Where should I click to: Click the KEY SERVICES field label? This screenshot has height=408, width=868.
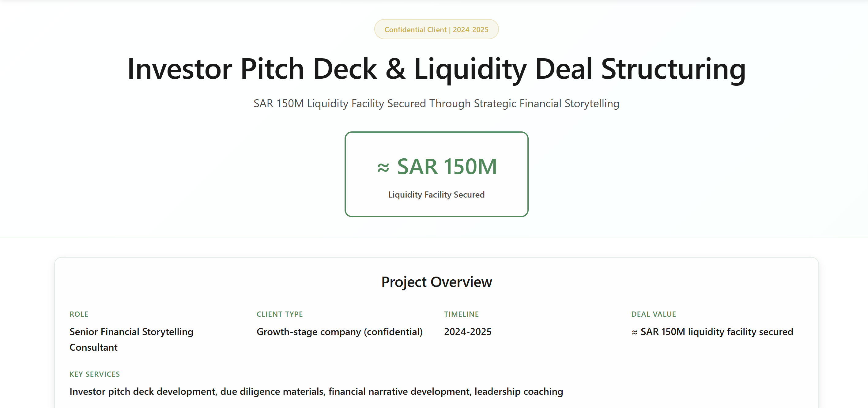point(94,374)
